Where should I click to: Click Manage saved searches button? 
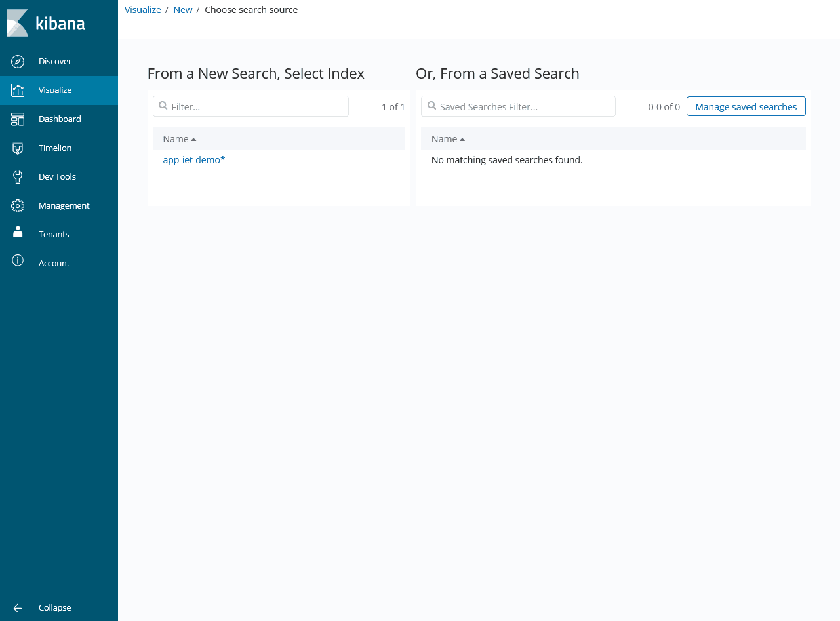pos(746,107)
